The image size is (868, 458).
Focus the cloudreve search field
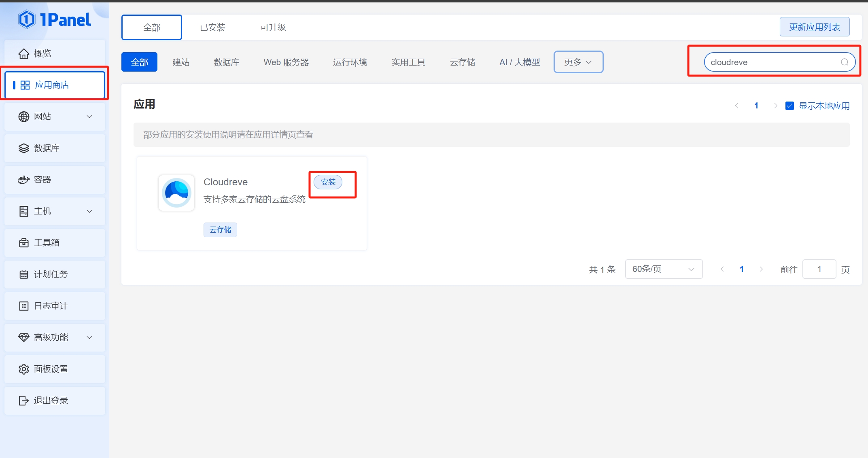779,62
